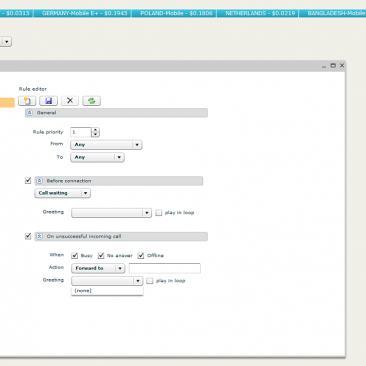
Task: Enable play in loop for Before connection greeting
Action: (x=159, y=213)
